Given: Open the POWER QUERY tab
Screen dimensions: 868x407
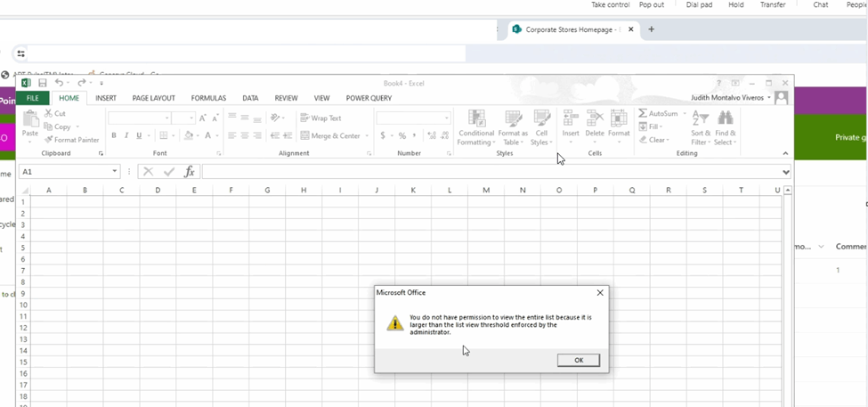Looking at the screenshot, I should tap(369, 98).
